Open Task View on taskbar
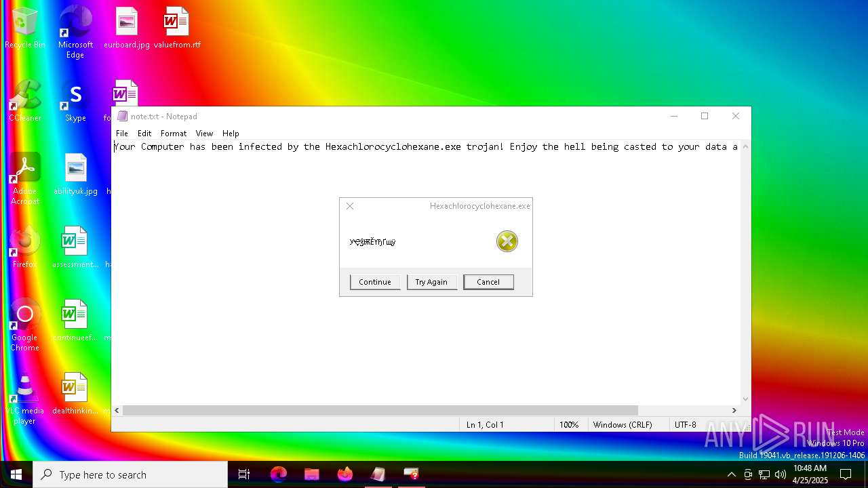Viewport: 868px width, 488px height. (244, 474)
